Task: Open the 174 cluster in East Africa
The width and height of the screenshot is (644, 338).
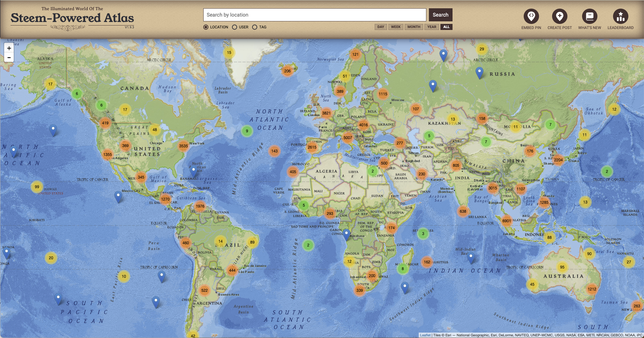Action: 392,228
